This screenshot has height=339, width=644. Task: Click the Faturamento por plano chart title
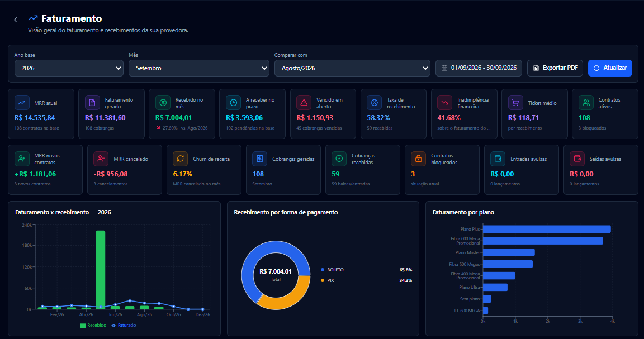[x=463, y=212]
